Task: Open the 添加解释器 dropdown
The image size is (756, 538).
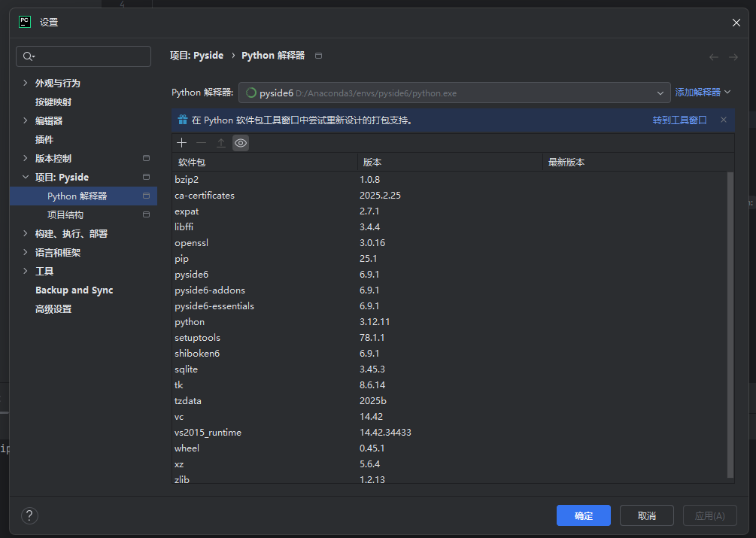Action: pos(703,92)
